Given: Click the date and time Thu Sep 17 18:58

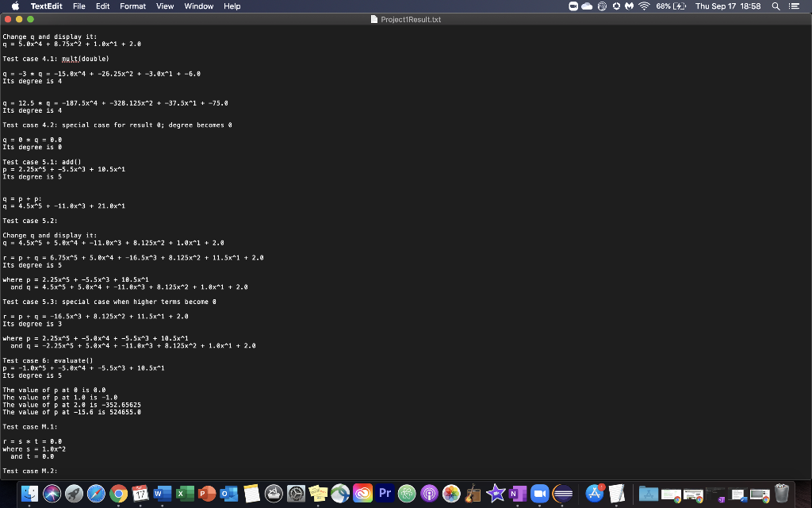Looking at the screenshot, I should 728,6.
